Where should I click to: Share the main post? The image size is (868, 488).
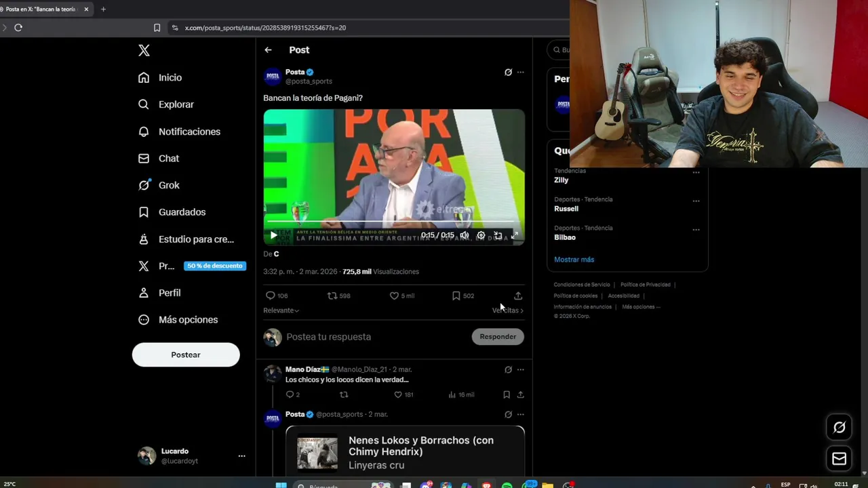point(518,296)
